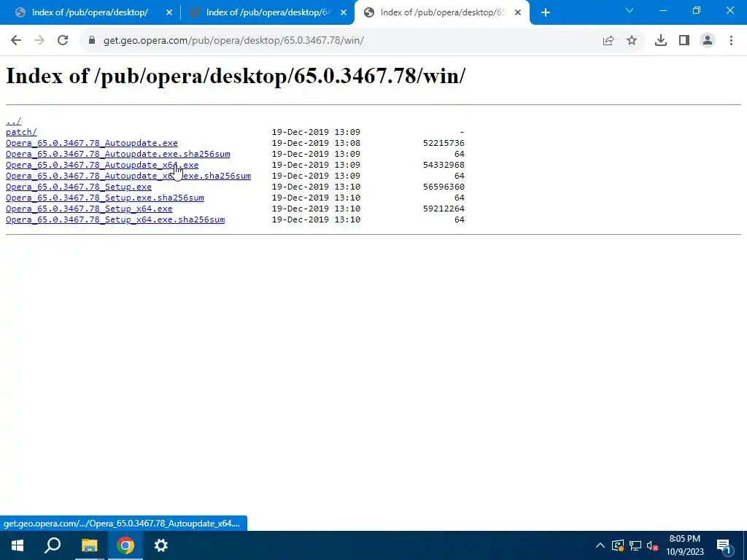Screen dimensions: 747x560
Task: Open Settings gear in taskbar
Action: (x=161, y=545)
